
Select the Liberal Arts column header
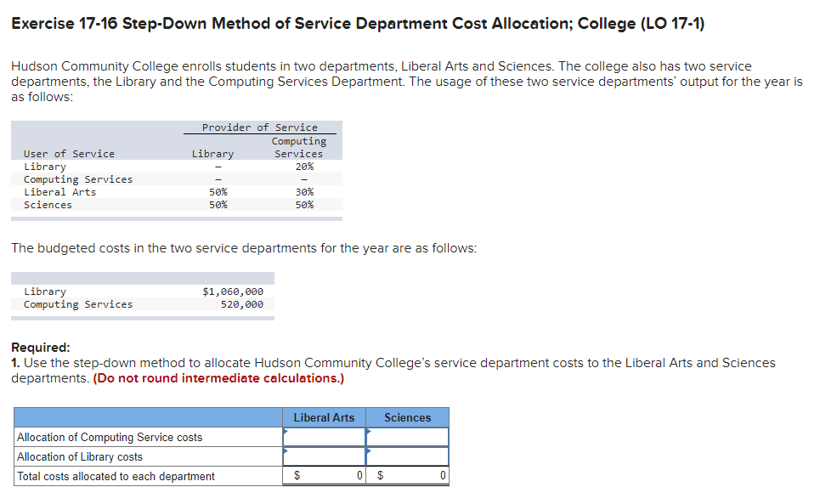pyautogui.click(x=324, y=417)
